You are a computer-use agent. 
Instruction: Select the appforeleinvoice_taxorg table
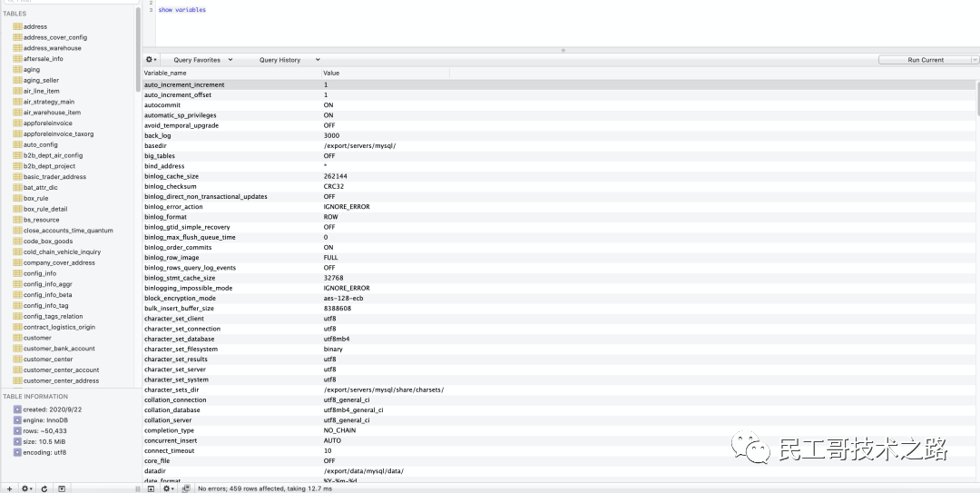click(x=58, y=133)
